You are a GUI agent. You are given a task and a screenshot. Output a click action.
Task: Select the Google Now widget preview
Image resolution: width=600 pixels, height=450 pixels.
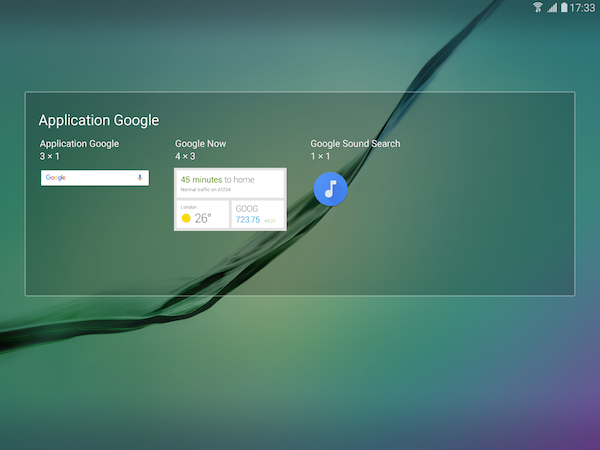tap(230, 199)
